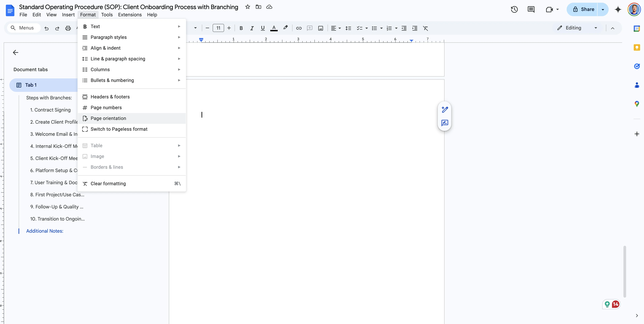Click the Underline formatting toggle

(x=263, y=28)
